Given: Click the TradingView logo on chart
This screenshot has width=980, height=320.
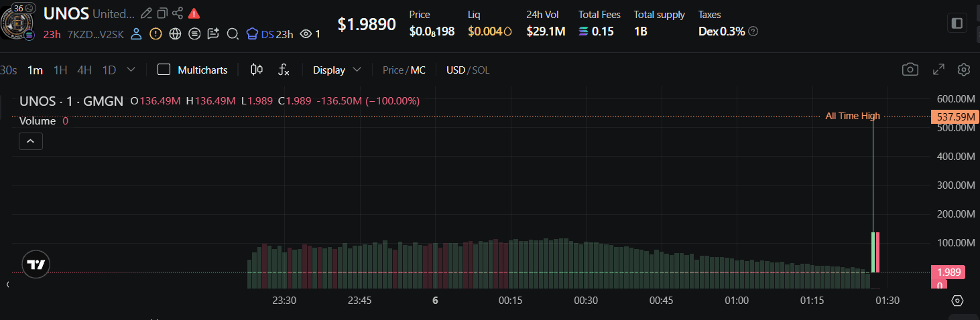Looking at the screenshot, I should (36, 265).
